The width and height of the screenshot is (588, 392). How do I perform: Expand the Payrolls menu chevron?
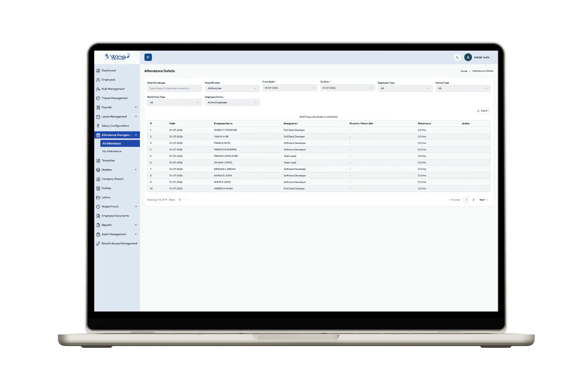pos(136,107)
